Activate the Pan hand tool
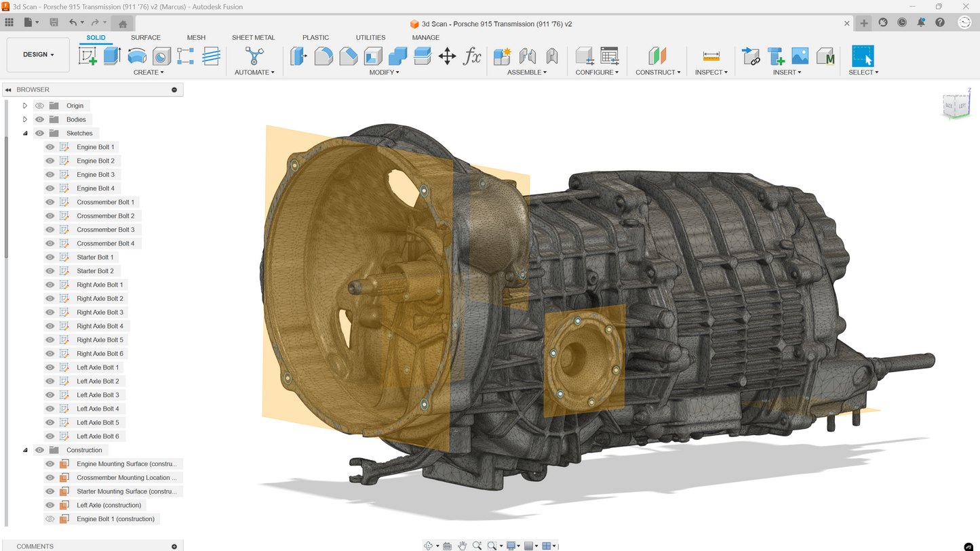This screenshot has height=551, width=980. click(x=462, y=546)
